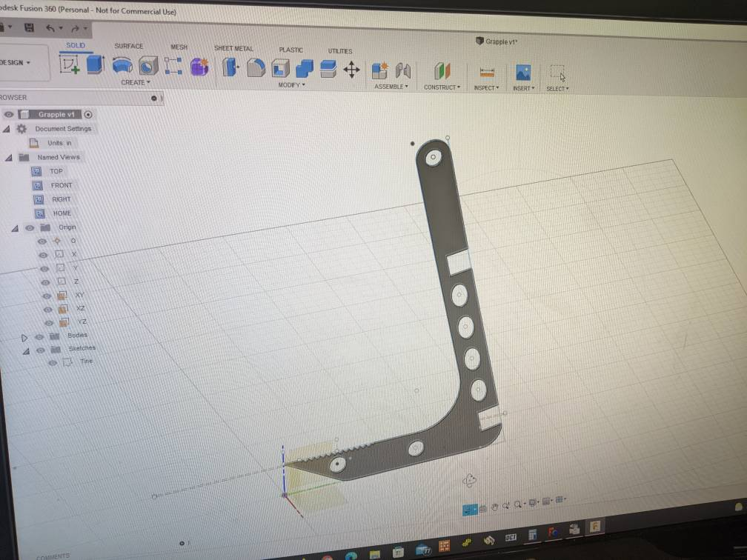Hide the Origin folder using eye icon
The height and width of the screenshot is (560, 747).
pyautogui.click(x=30, y=227)
